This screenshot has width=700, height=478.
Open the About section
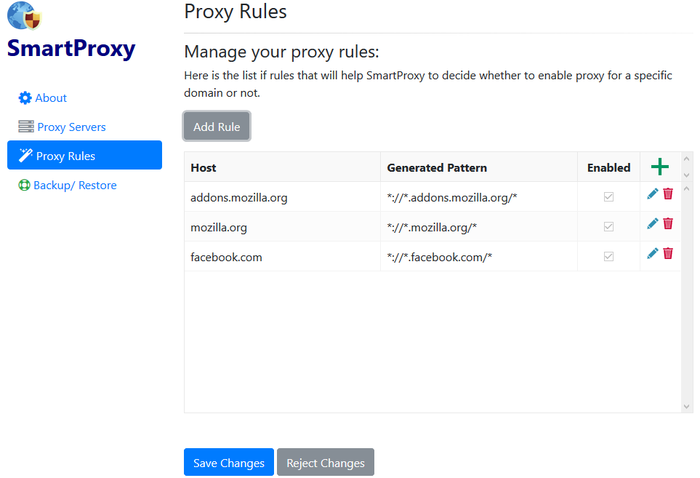coord(50,98)
